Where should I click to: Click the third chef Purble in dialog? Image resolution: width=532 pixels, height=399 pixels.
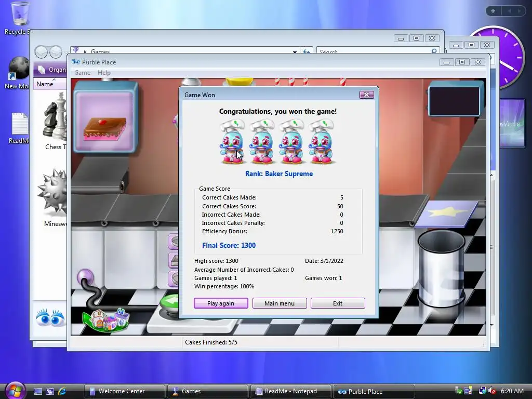(x=291, y=142)
